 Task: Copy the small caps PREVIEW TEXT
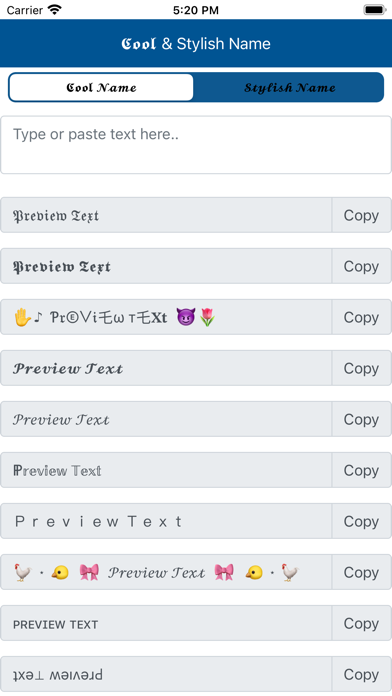coord(361,624)
